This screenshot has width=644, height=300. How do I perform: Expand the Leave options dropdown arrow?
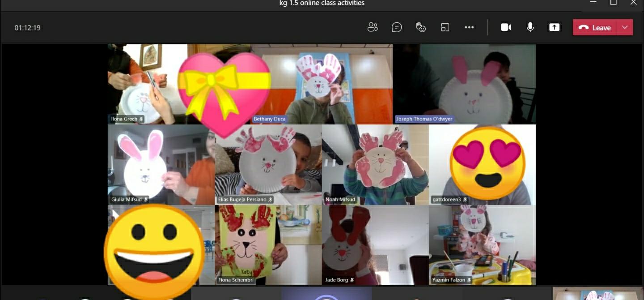pyautogui.click(x=625, y=27)
